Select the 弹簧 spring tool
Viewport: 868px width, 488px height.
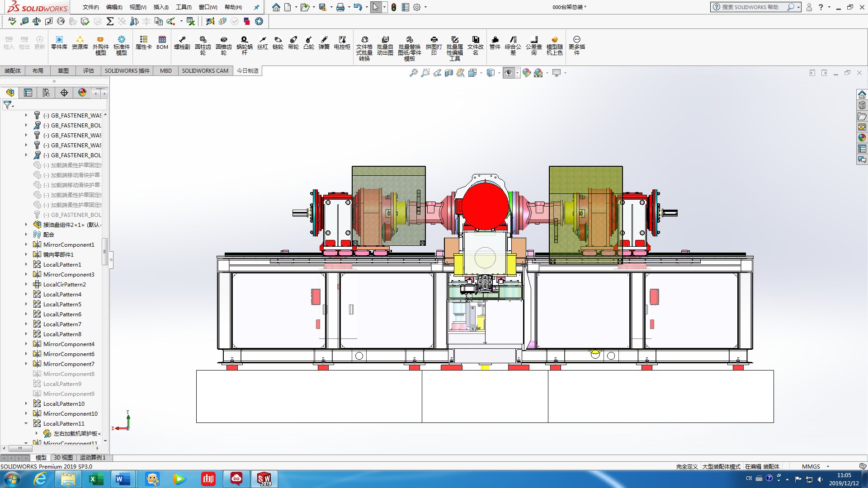(324, 43)
